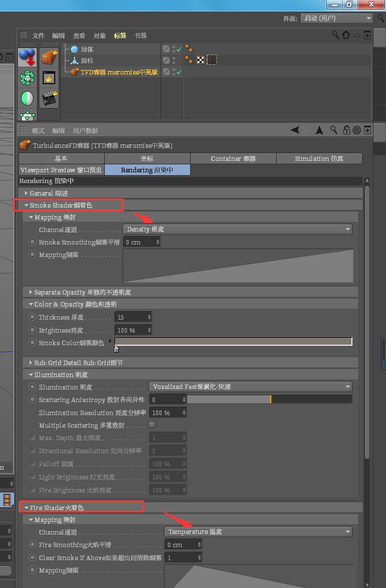Select the TFD容器 object in the list

click(118, 72)
